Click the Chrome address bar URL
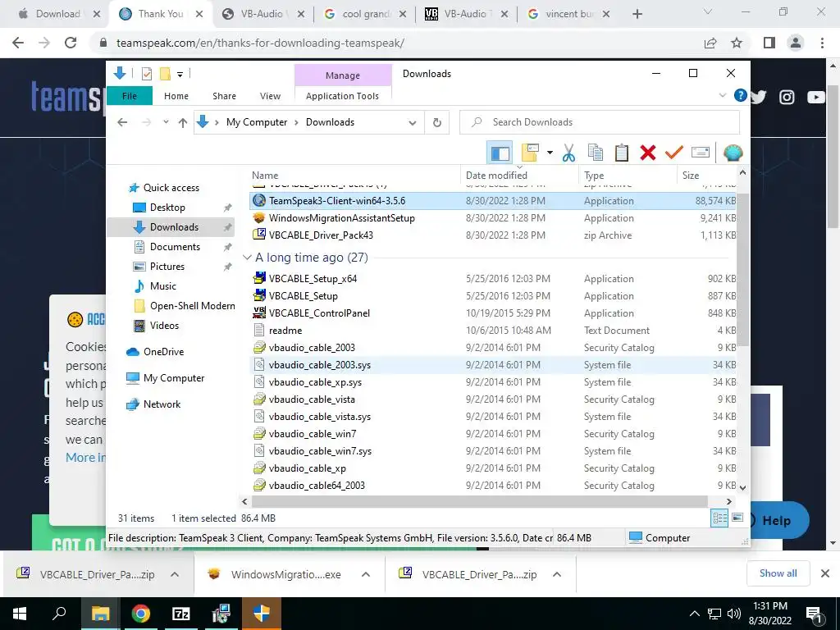 tap(260, 43)
